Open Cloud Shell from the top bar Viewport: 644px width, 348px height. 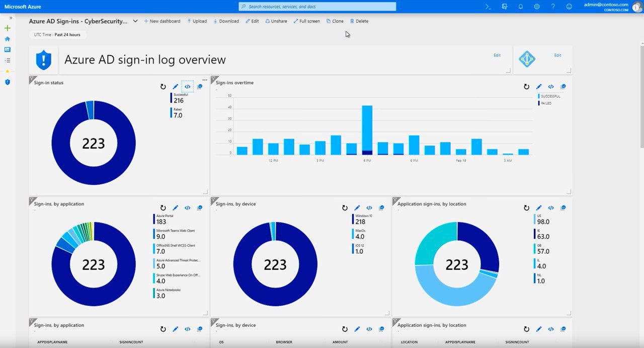tap(488, 7)
